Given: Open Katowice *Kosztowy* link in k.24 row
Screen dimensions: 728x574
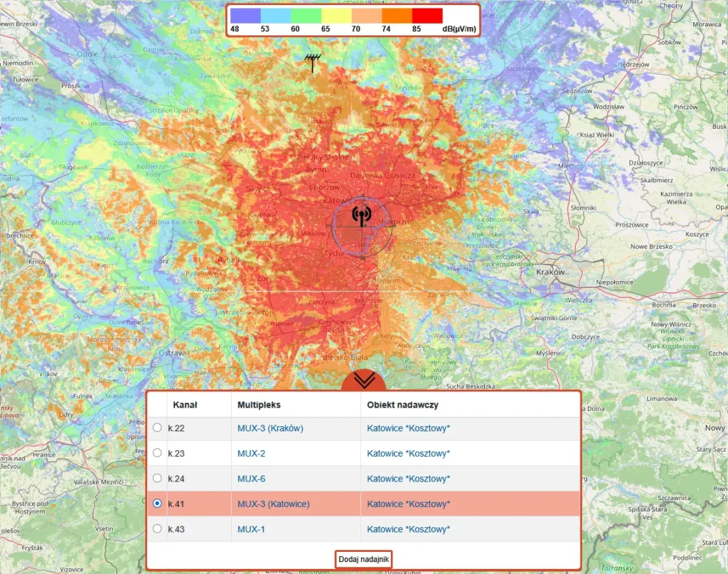Looking at the screenshot, I should click(x=408, y=479).
